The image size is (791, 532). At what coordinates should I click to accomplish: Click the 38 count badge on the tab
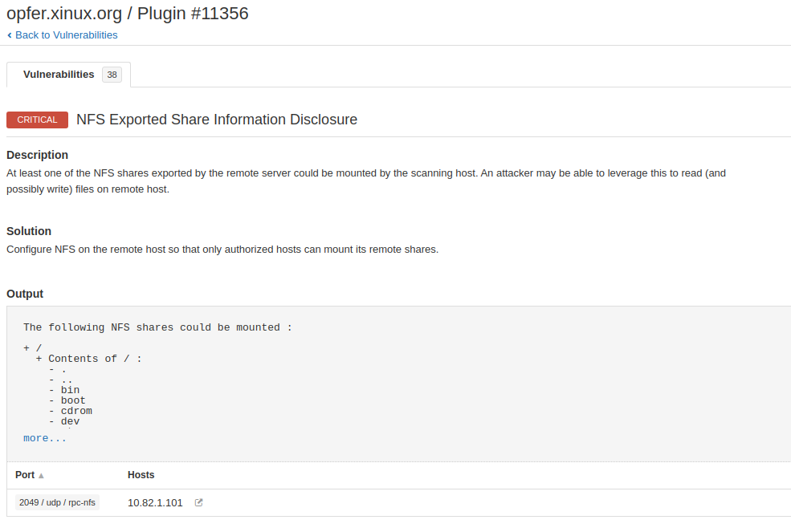[x=112, y=75]
